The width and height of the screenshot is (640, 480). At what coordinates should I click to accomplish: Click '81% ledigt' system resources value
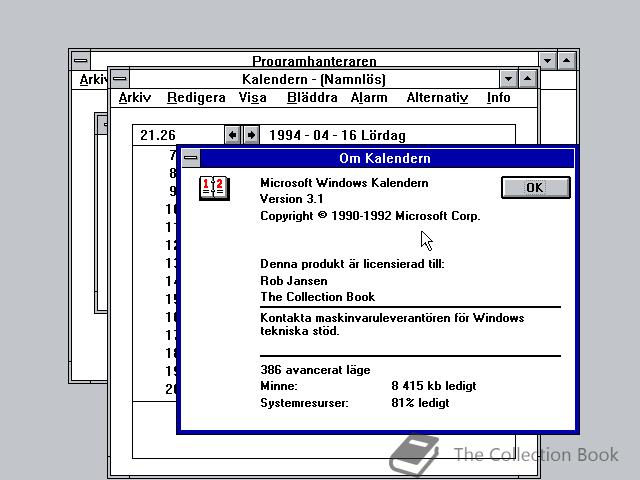420,403
